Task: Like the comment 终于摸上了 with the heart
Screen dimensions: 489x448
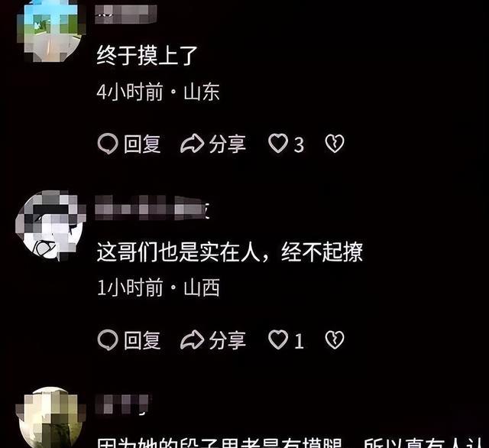Action: (278, 144)
